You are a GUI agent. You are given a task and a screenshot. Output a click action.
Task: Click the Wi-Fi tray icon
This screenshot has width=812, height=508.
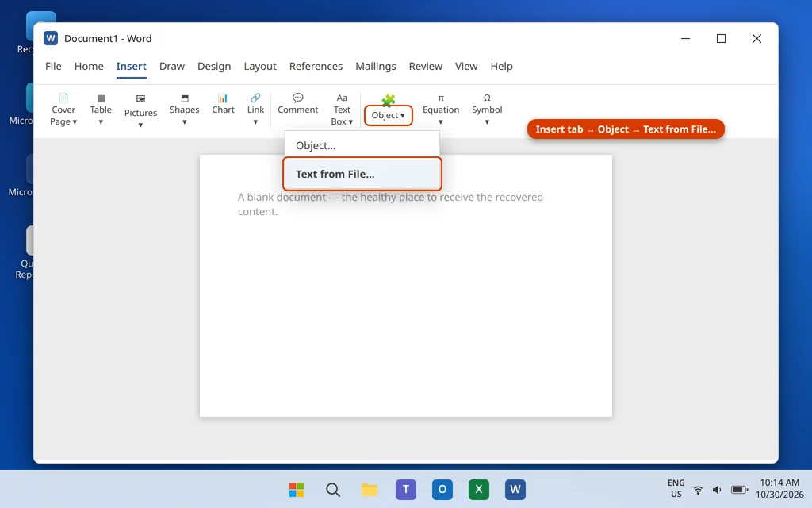pyautogui.click(x=698, y=490)
